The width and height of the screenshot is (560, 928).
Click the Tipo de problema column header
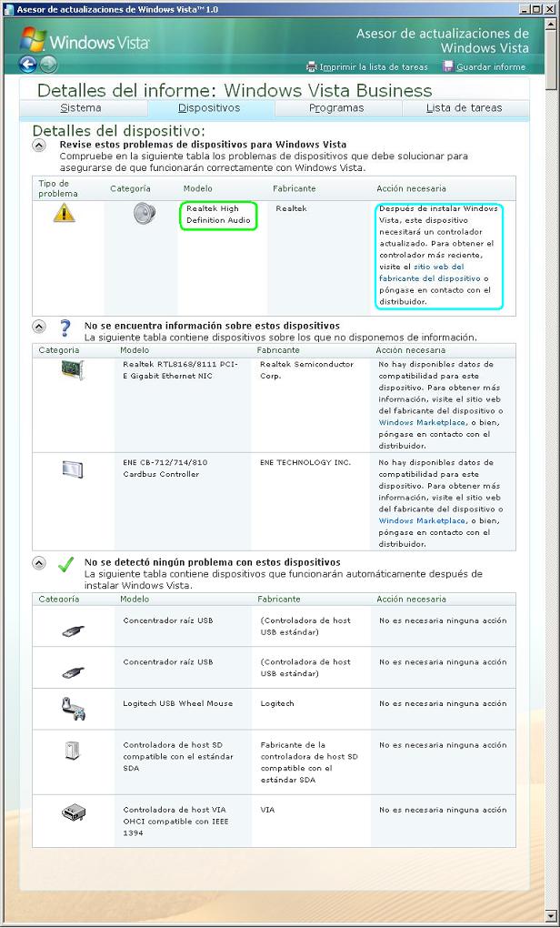coord(58,188)
